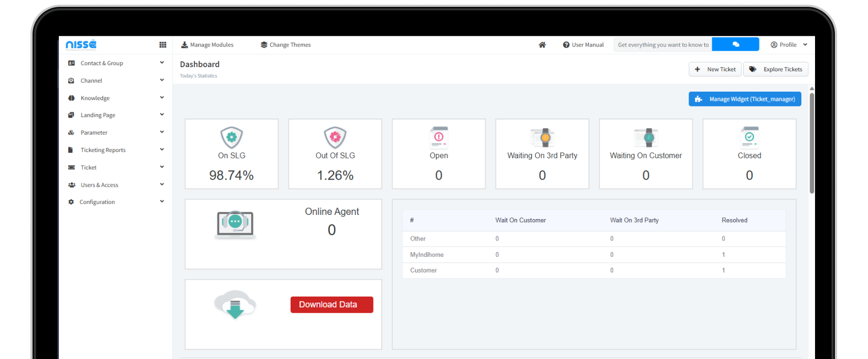
Task: Click the Closed tickets clipboard icon
Action: point(749,137)
